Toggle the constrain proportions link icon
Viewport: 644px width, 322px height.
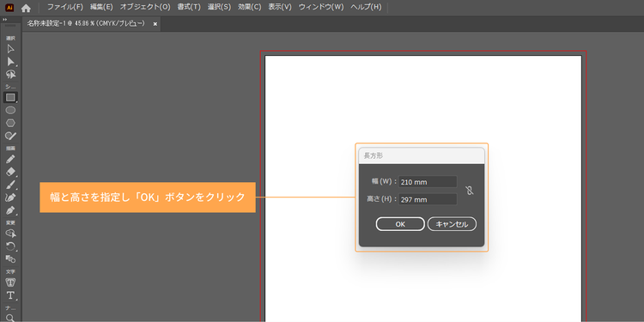[470, 191]
